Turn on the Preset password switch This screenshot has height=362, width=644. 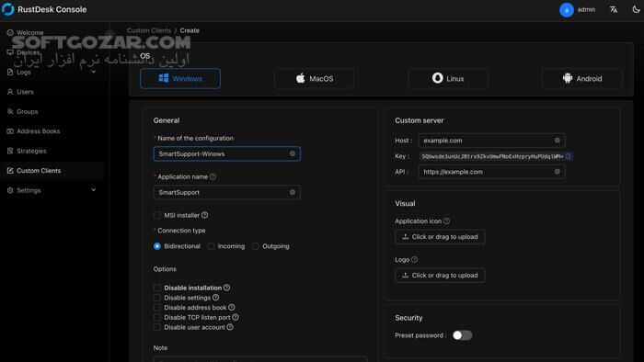coord(462,335)
